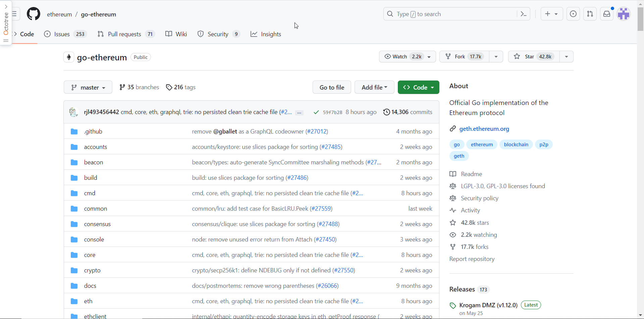This screenshot has height=319, width=644.
Task: Open the command palette icon in the search bar
Action: click(523, 14)
